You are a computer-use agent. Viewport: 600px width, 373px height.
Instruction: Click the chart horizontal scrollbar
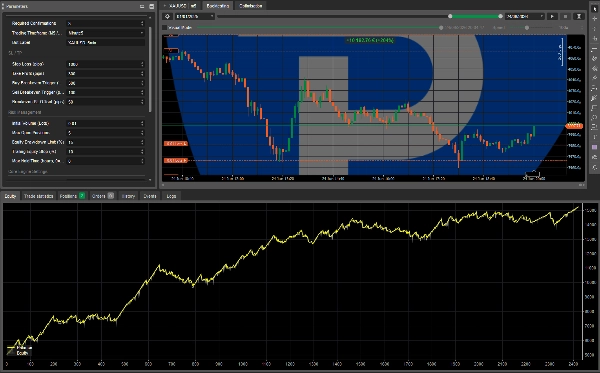pyautogui.click(x=373, y=185)
